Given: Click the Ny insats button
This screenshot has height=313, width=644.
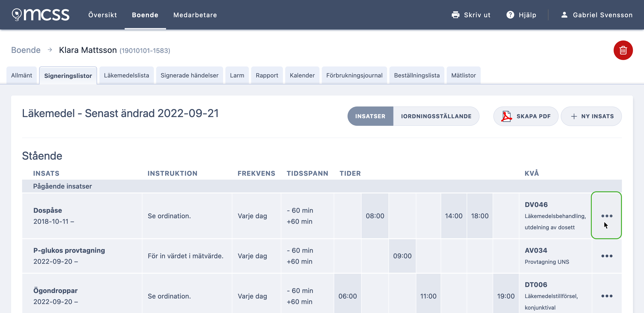Looking at the screenshot, I should 591,116.
